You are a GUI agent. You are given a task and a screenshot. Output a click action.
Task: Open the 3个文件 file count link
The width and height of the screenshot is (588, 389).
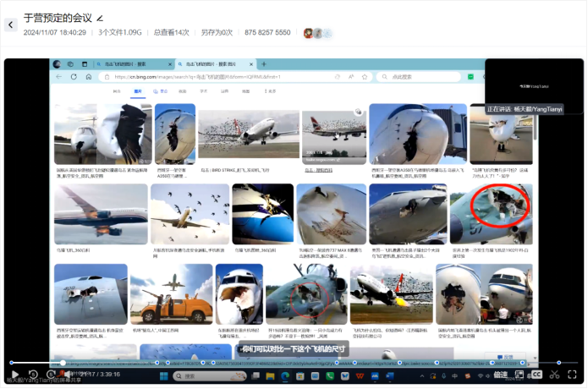click(x=120, y=33)
